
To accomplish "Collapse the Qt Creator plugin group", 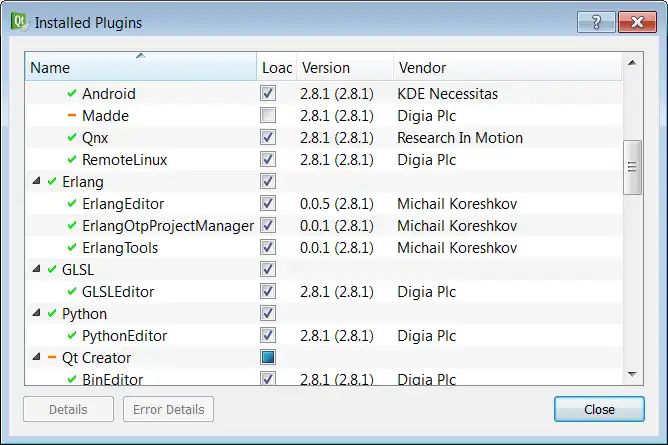I will (37, 357).
